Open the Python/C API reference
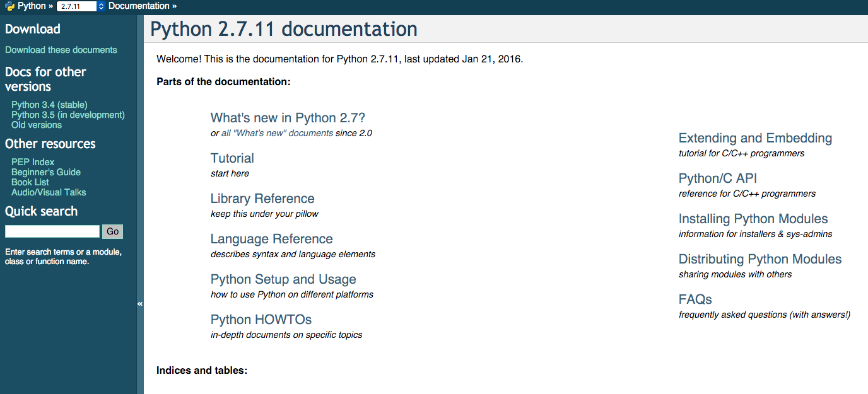 718,178
